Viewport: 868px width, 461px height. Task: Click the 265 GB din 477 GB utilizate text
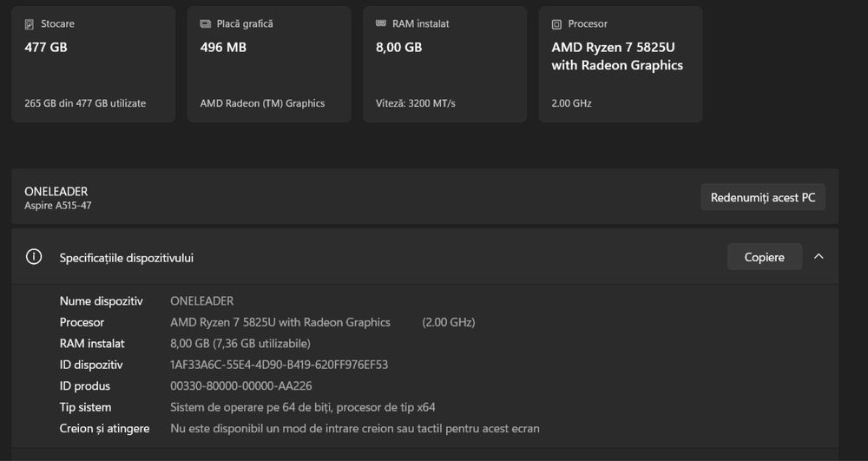(85, 103)
